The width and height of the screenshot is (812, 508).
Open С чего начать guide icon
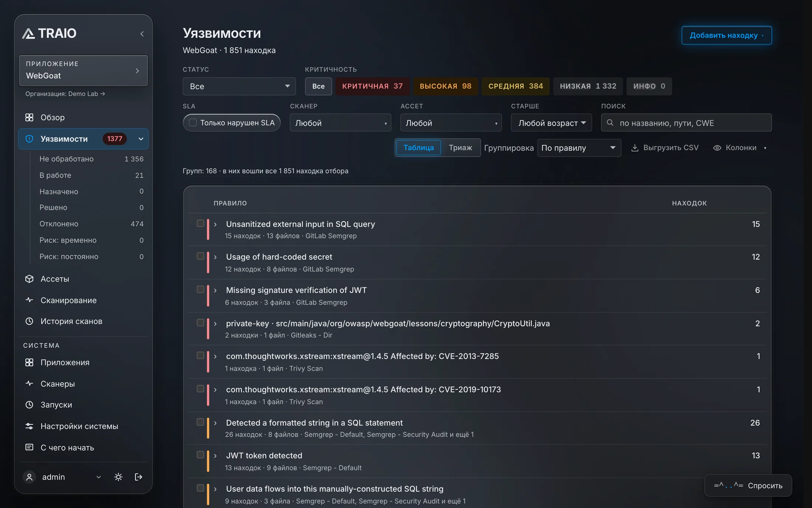point(29,447)
